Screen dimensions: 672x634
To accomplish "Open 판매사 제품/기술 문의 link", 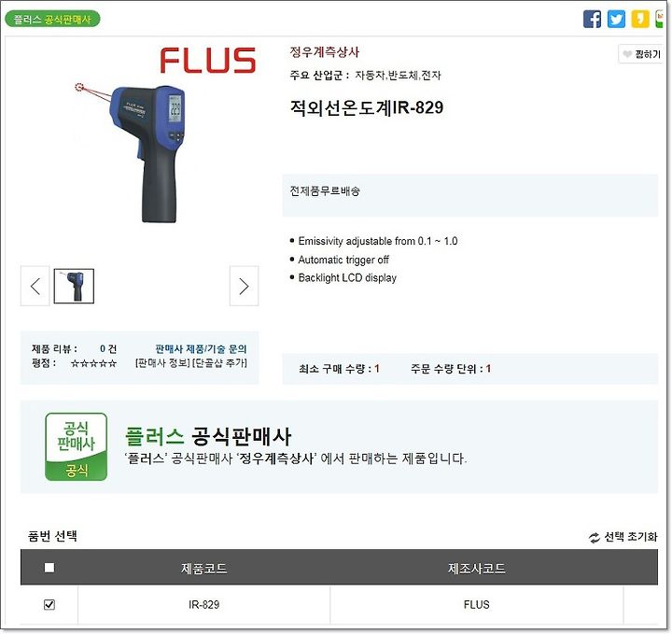I will 201,349.
